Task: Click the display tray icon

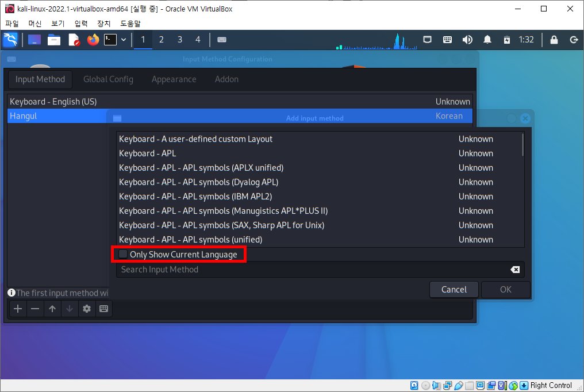Action: pyautogui.click(x=427, y=40)
